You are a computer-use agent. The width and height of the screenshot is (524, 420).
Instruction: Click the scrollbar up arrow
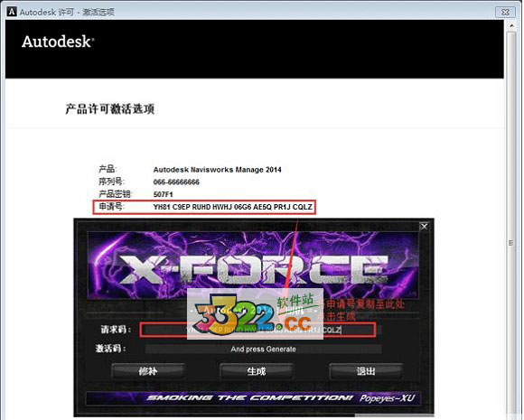point(511,25)
